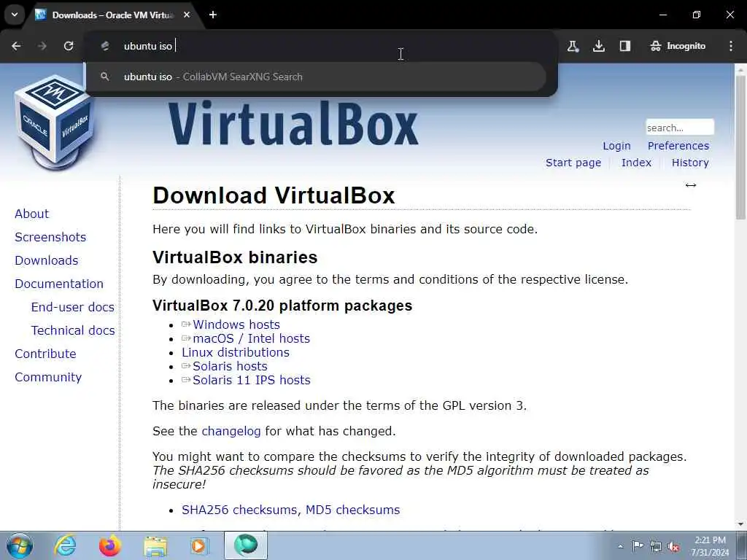Open the changelog link
747x560 pixels.
(231, 432)
